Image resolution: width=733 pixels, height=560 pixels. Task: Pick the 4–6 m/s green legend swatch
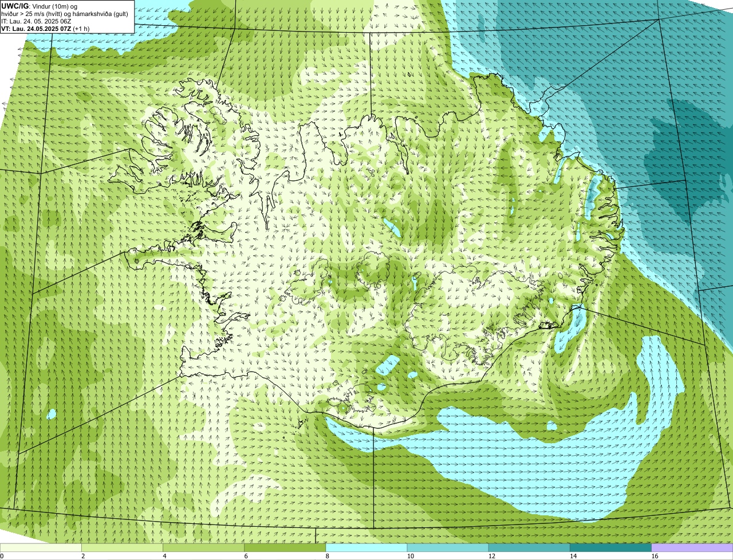pyautogui.click(x=203, y=548)
